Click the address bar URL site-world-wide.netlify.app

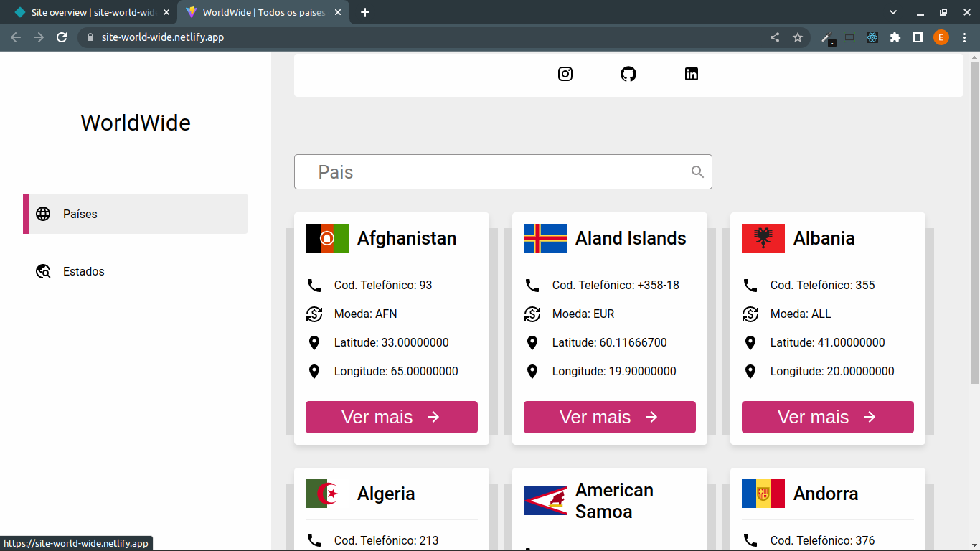point(163,37)
